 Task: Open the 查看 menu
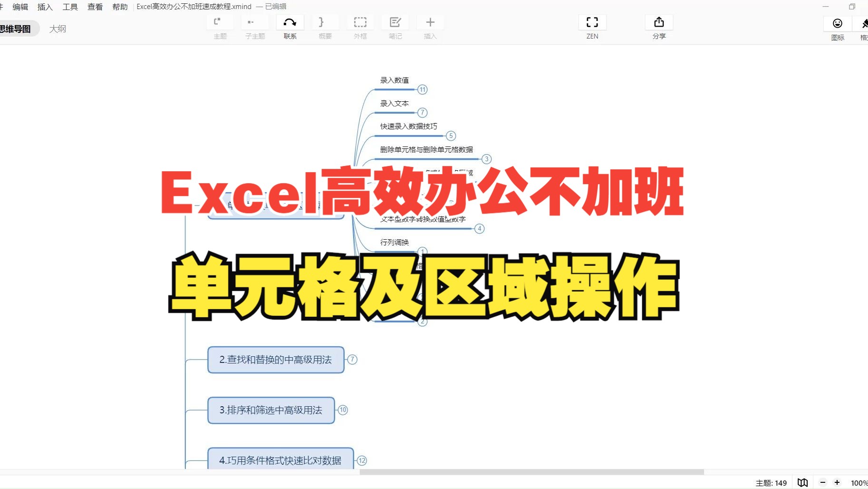click(x=95, y=7)
